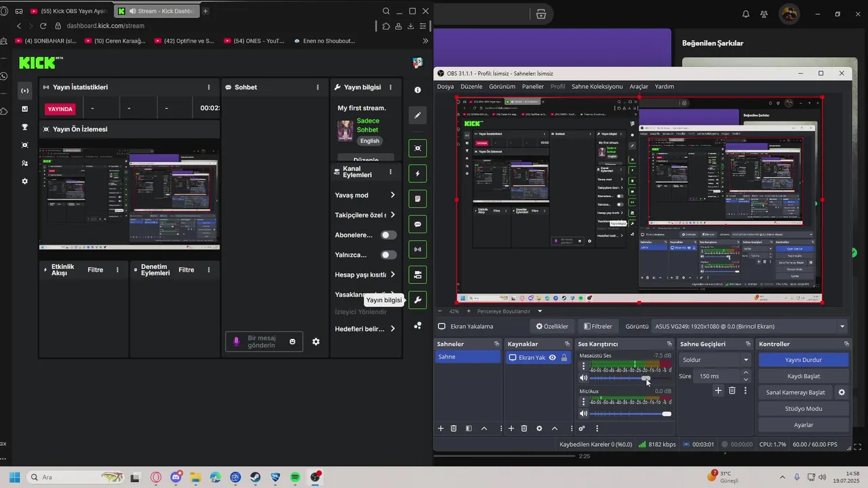Click the Windows Start button

15,478
